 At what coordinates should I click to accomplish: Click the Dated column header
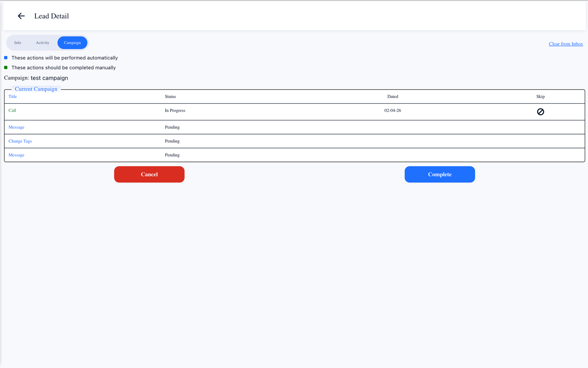coord(392,97)
